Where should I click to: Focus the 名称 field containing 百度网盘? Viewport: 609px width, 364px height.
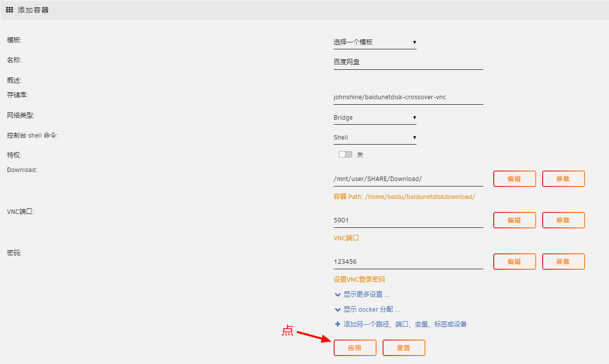(x=408, y=62)
